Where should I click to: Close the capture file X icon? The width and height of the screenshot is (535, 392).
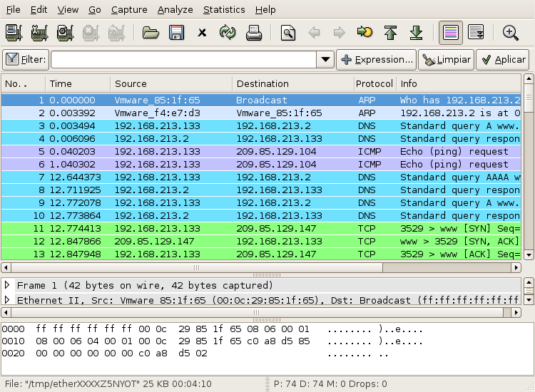point(202,33)
